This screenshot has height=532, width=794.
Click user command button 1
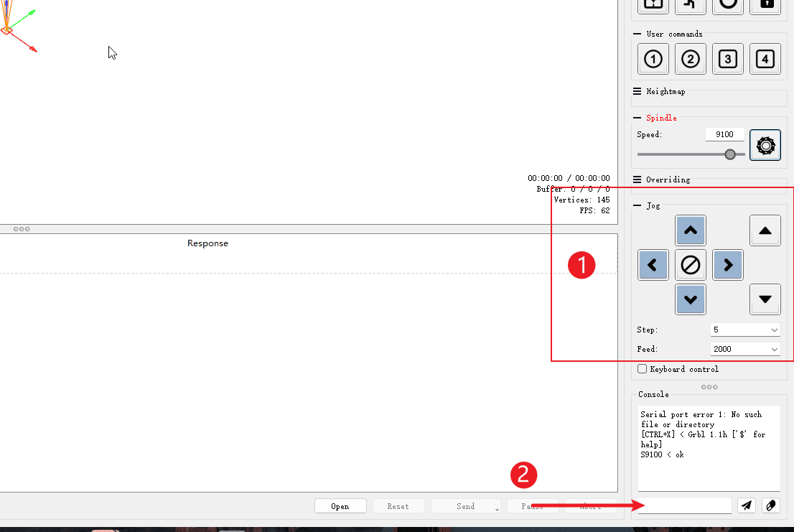[653, 59]
